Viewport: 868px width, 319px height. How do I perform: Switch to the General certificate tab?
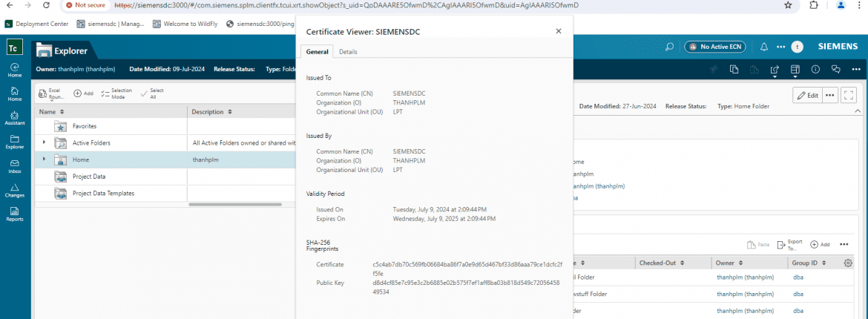coord(318,51)
